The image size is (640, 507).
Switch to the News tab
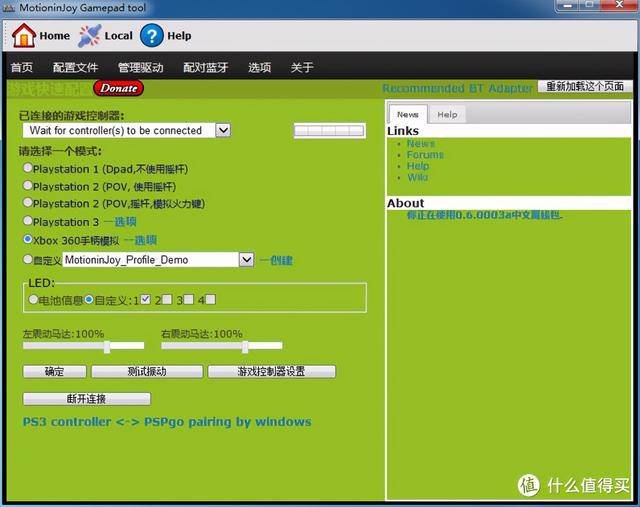pyautogui.click(x=408, y=114)
